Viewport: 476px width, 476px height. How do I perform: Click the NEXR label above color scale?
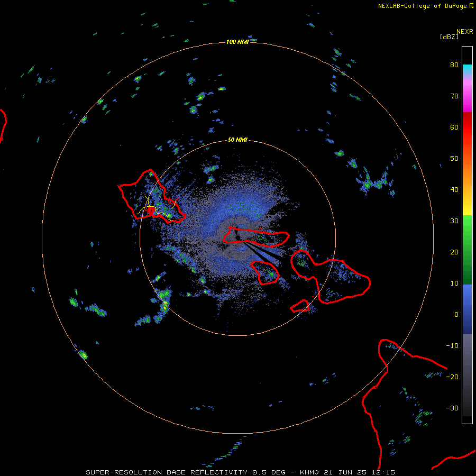(x=465, y=32)
